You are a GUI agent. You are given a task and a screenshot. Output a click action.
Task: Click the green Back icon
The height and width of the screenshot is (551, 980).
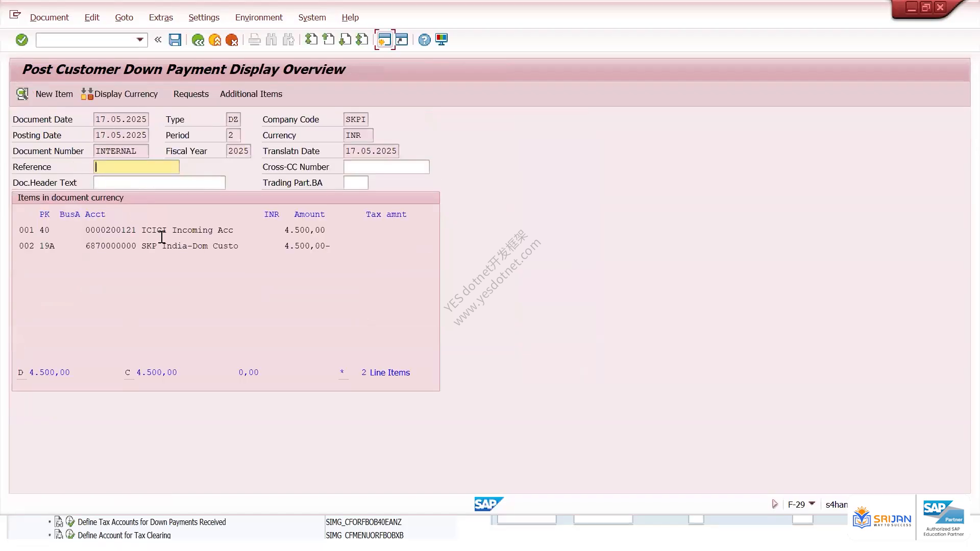click(198, 40)
